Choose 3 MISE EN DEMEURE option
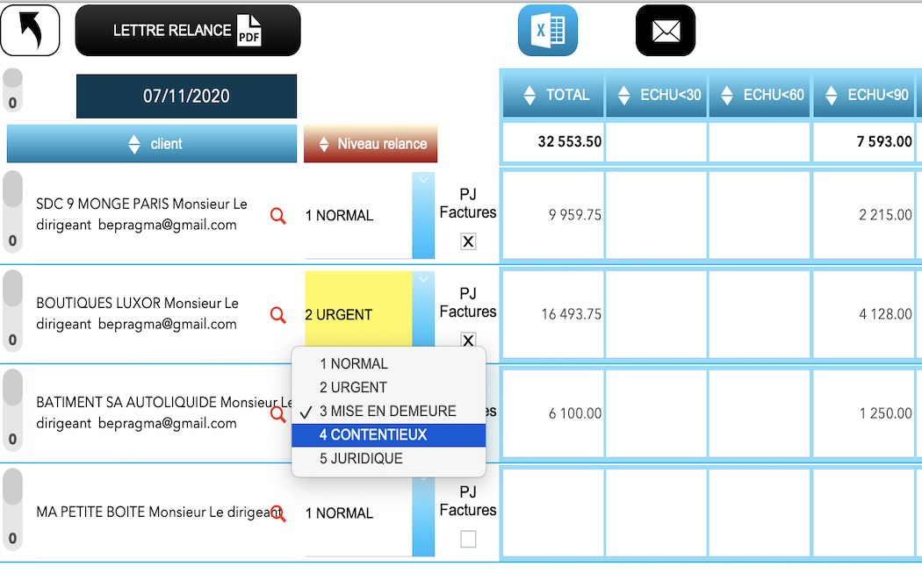 [x=389, y=412]
